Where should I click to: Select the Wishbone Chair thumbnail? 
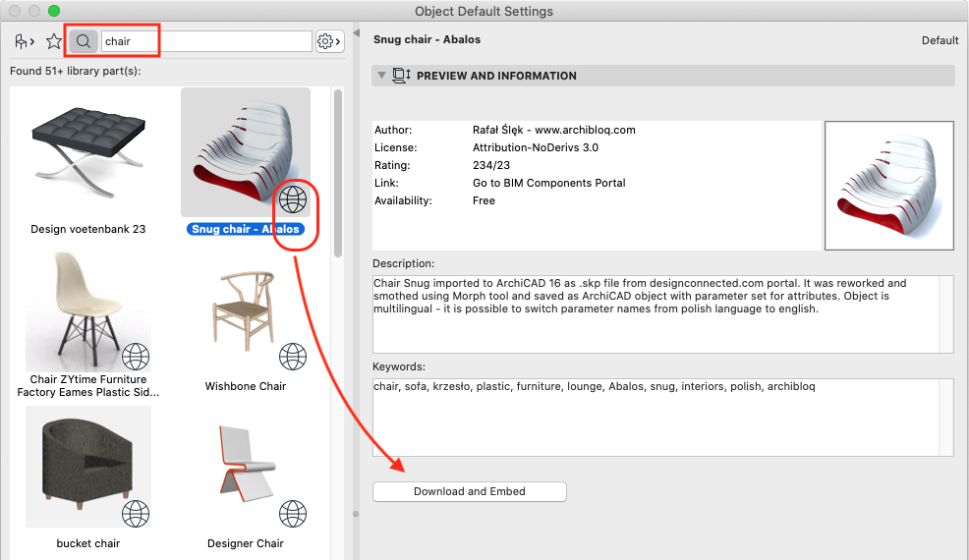coord(246,309)
